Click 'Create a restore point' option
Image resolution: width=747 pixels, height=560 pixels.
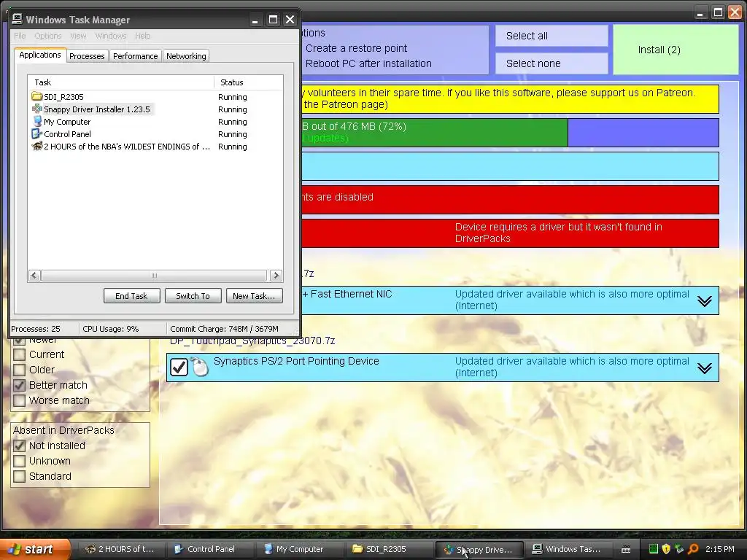click(356, 48)
